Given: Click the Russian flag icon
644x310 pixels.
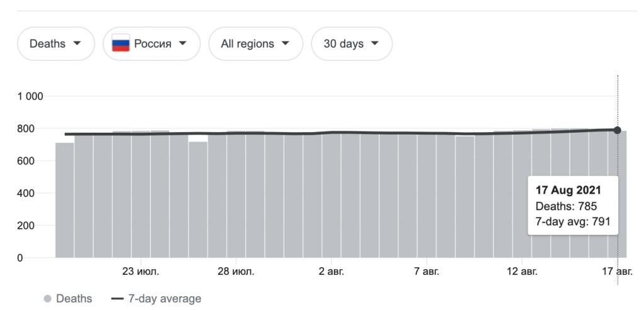Looking at the screenshot, I should click(120, 45).
